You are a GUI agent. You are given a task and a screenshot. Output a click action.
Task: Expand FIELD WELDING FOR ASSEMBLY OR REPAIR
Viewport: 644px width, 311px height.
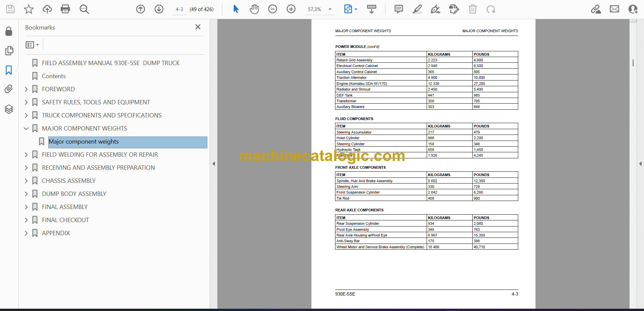(26, 155)
